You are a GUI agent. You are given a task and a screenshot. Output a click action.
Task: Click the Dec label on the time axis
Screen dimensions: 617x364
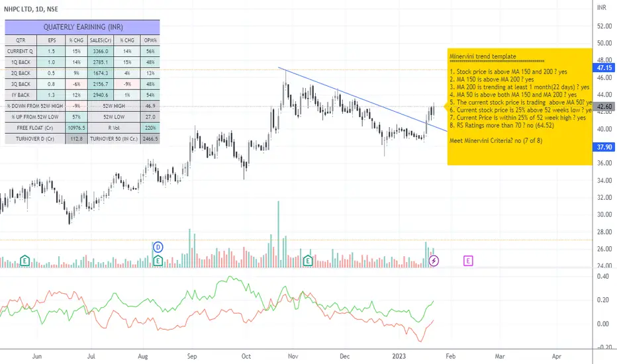tap(344, 356)
